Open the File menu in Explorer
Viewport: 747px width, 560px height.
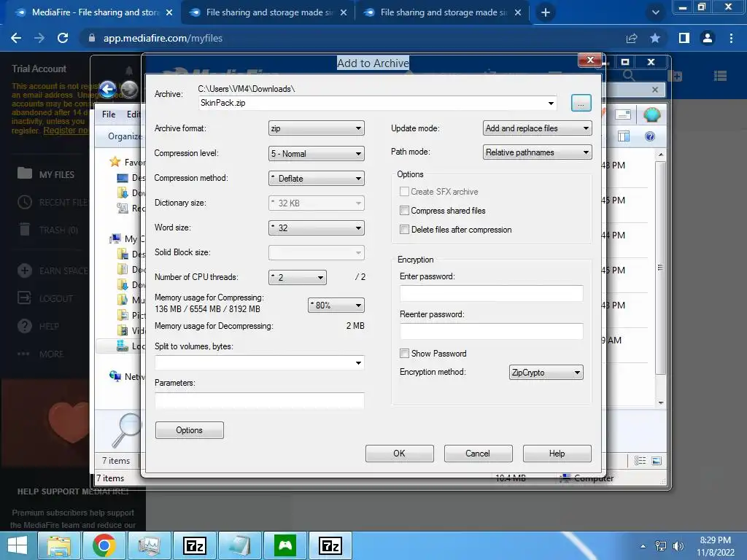pyautogui.click(x=109, y=114)
